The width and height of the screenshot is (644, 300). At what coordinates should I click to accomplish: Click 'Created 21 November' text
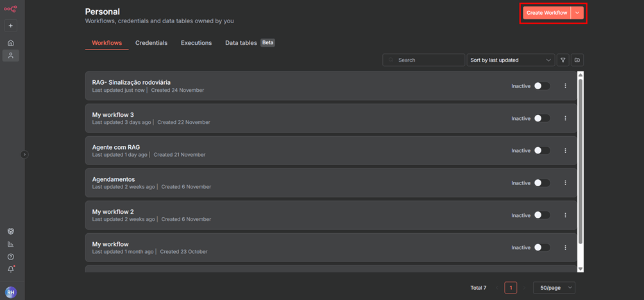(180, 155)
